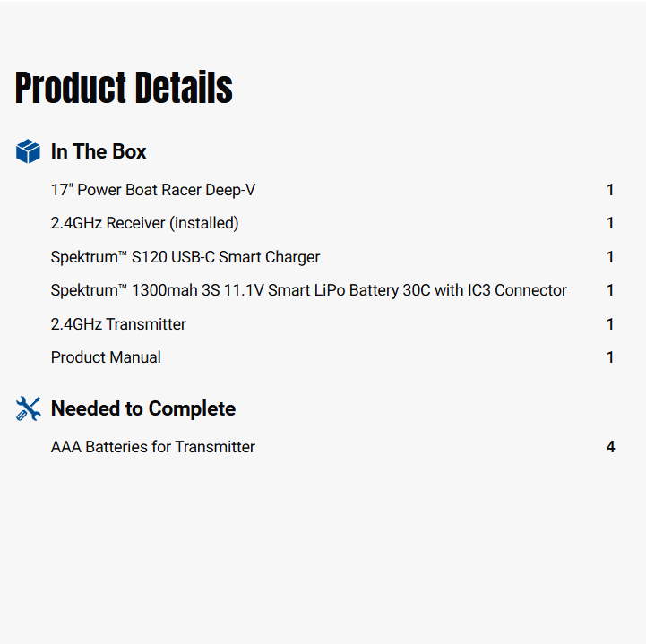The width and height of the screenshot is (646, 644).
Task: Click quantity 1 beside Smart LiPo Battery
Action: click(x=610, y=290)
